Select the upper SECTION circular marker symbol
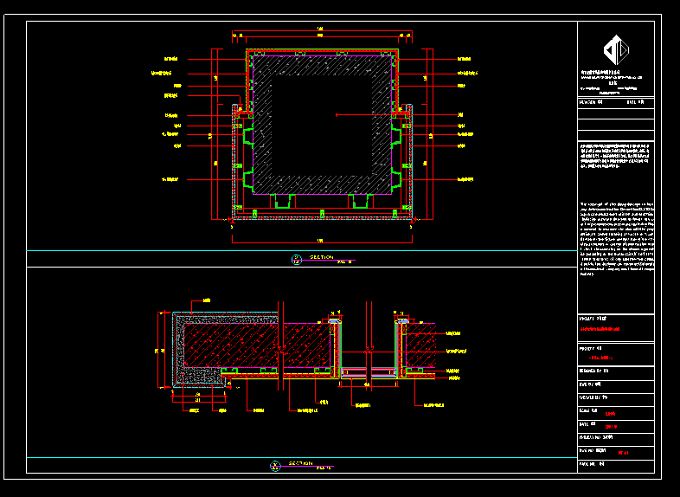Viewport: 680px width, 497px height. tap(295, 259)
